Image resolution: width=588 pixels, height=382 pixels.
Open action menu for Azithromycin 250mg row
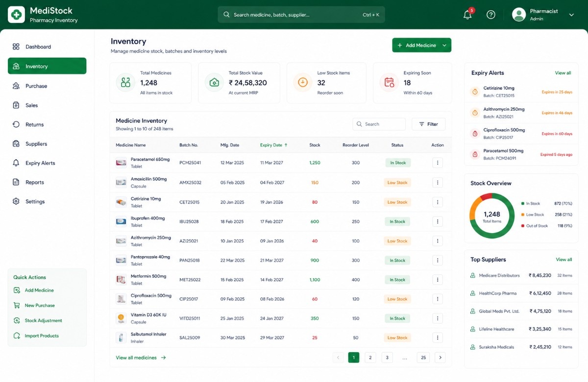[438, 241]
